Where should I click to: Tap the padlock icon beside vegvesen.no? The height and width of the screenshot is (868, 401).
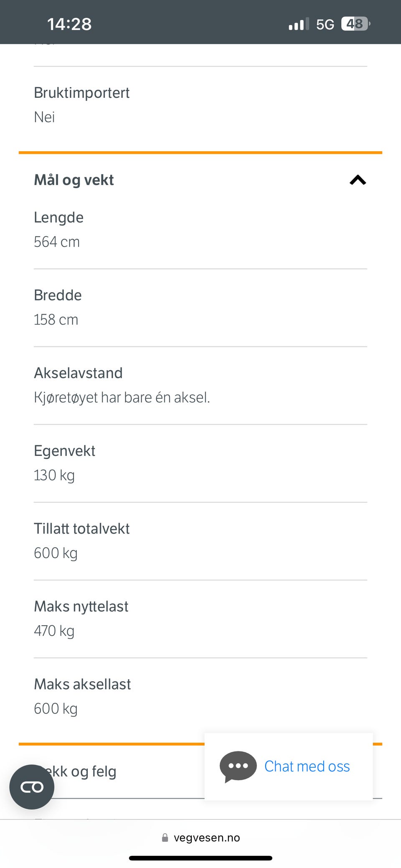165,837
